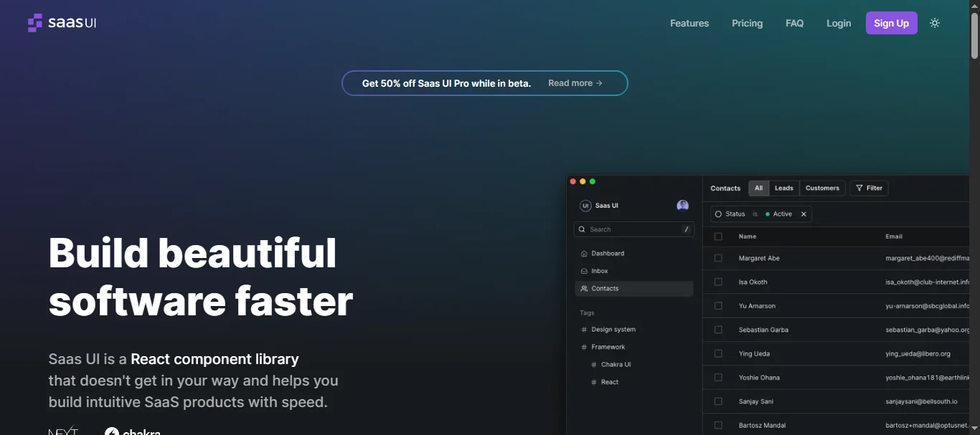The height and width of the screenshot is (435, 980).
Task: Open the user avatar menu
Action: 682,205
